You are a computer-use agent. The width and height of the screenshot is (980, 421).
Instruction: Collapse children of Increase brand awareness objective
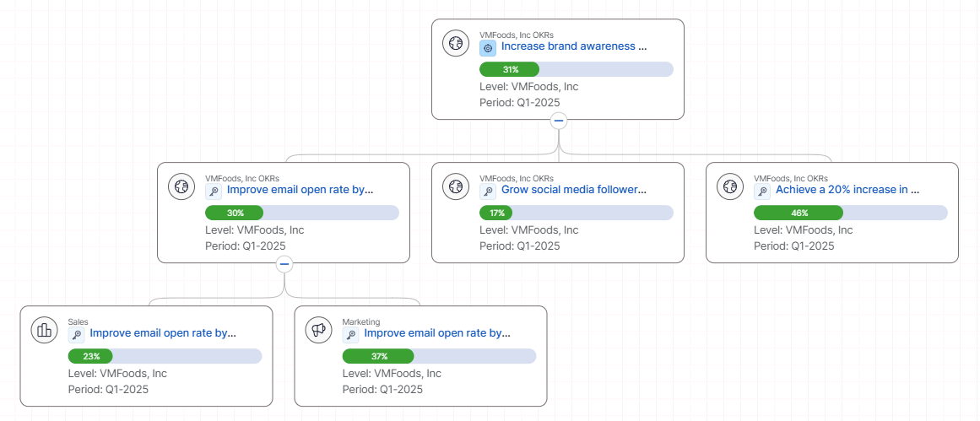558,121
